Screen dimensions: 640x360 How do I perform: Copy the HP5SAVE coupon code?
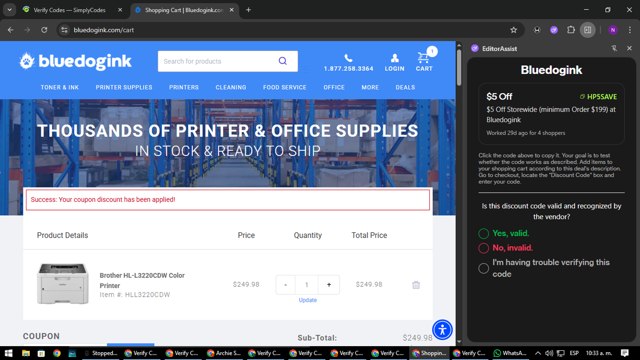point(598,97)
